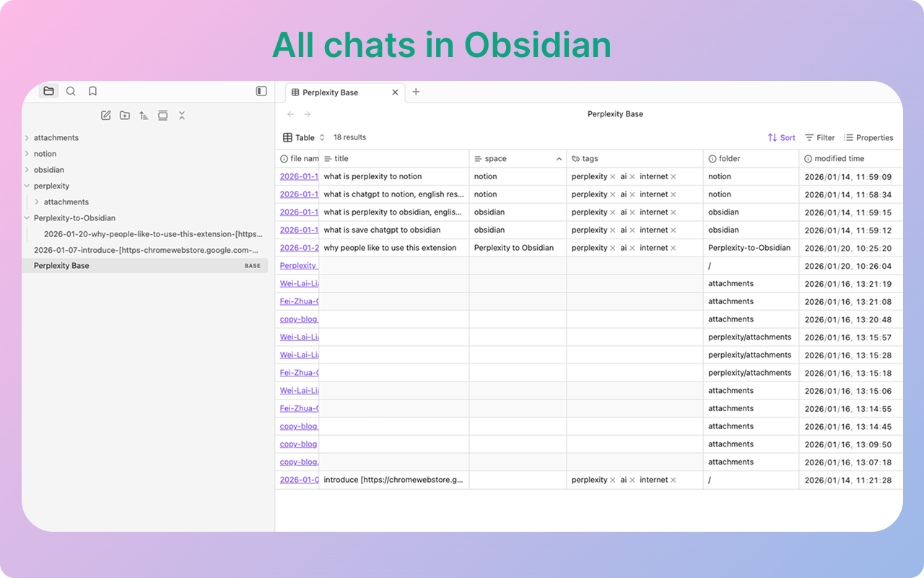Open the file explorer panel icon
This screenshot has width=924, height=578.
click(48, 91)
